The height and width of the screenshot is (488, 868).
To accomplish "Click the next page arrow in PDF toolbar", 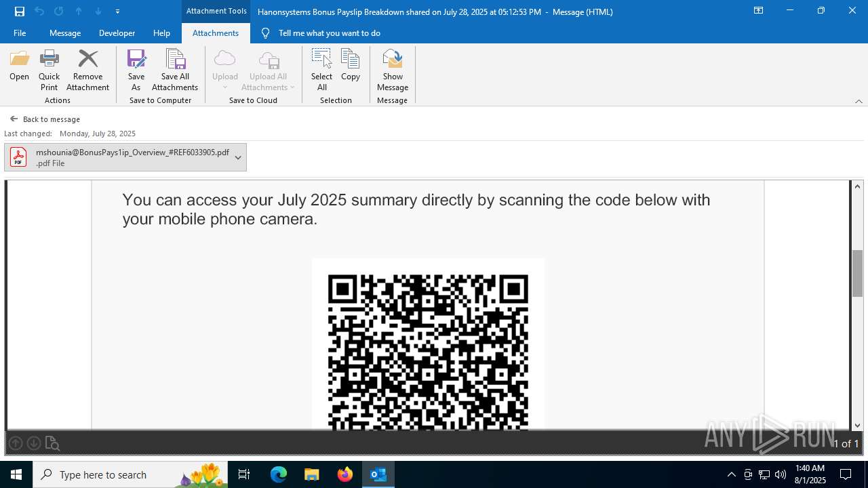I will coord(33,443).
